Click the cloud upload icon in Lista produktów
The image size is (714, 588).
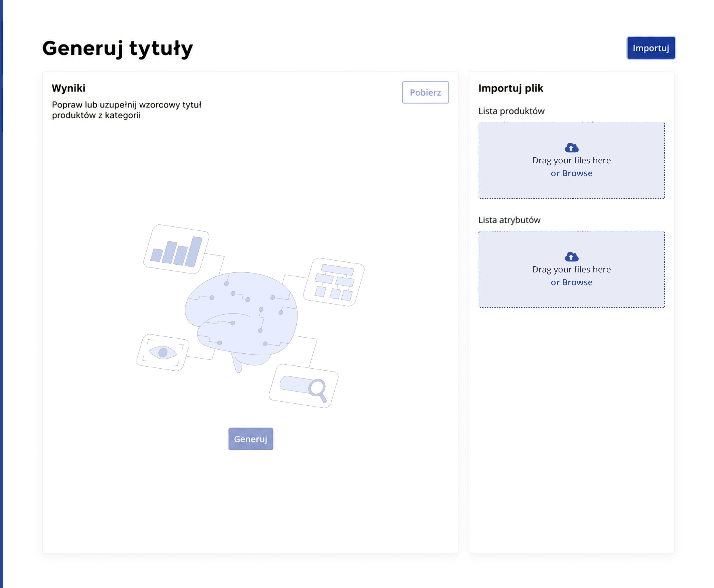(571, 148)
